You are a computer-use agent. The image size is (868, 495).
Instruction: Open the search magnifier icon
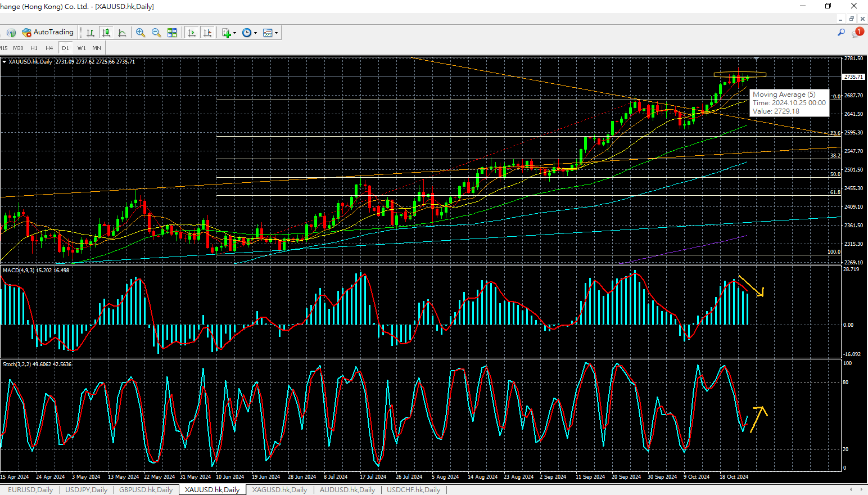(x=841, y=33)
